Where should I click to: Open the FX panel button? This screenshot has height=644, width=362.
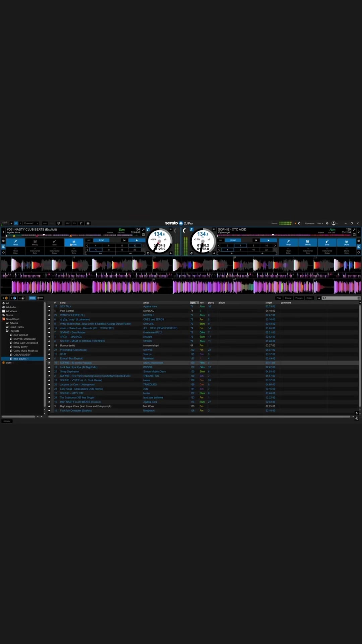tap(74, 223)
